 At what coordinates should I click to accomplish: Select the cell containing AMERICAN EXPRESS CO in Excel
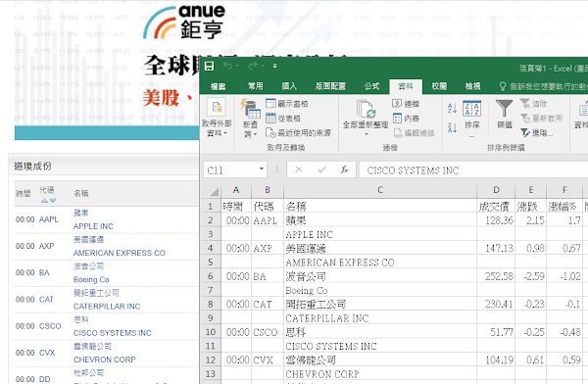pos(380,263)
